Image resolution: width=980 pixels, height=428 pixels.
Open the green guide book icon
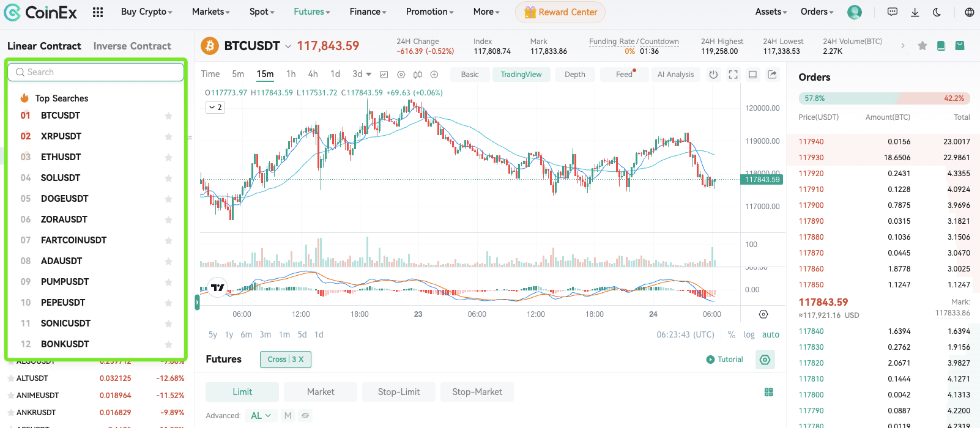941,46
